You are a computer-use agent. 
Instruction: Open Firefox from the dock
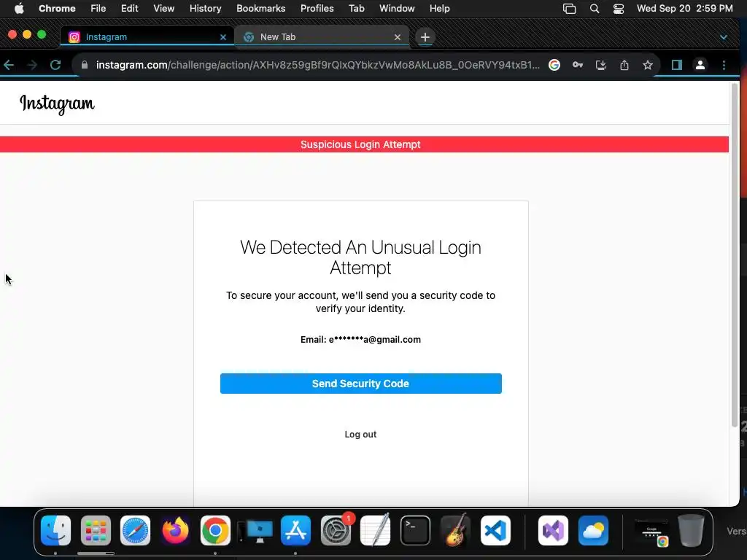coord(175,531)
